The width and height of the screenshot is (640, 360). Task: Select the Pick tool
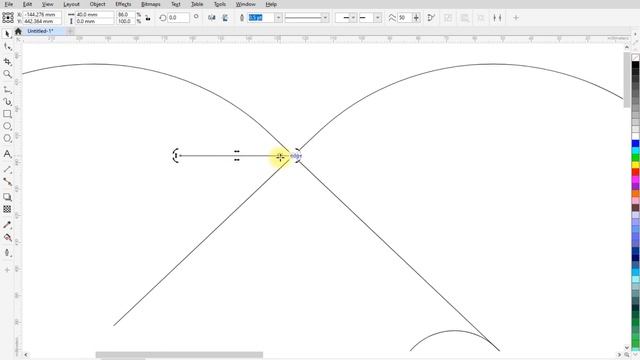(x=7, y=33)
